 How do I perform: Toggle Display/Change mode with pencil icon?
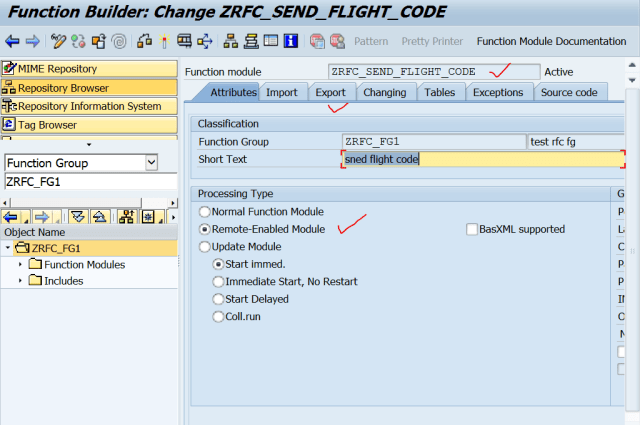pyautogui.click(x=58, y=41)
